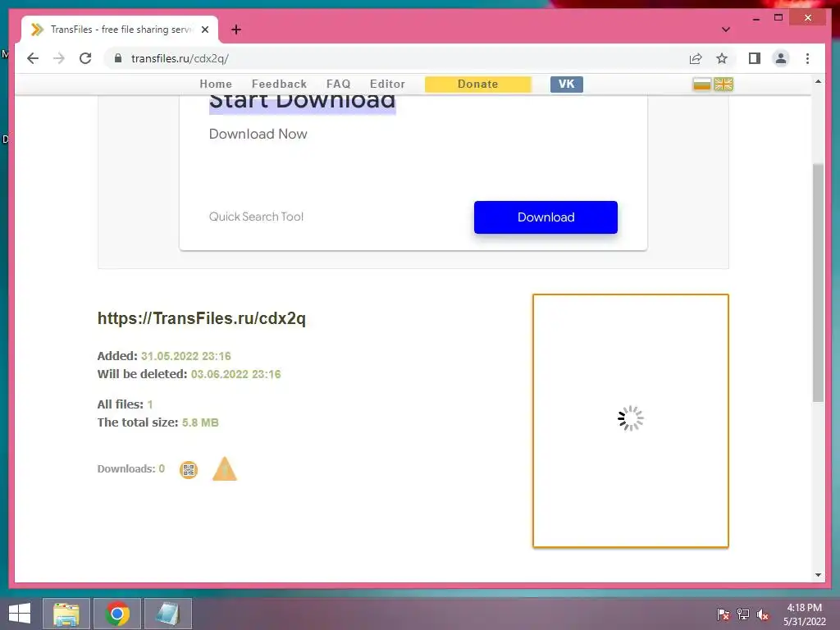The image size is (840, 630).
Task: Click the scrollbar down arrow
Action: [818, 575]
